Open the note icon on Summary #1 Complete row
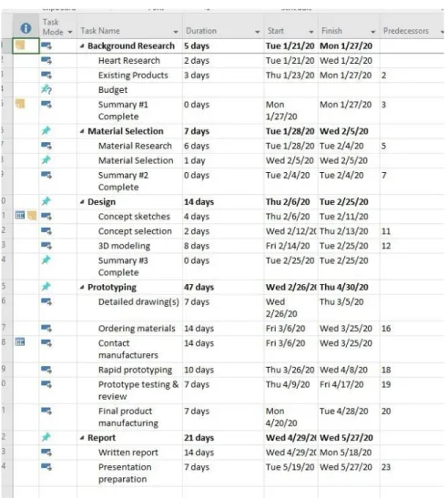 coord(20,104)
